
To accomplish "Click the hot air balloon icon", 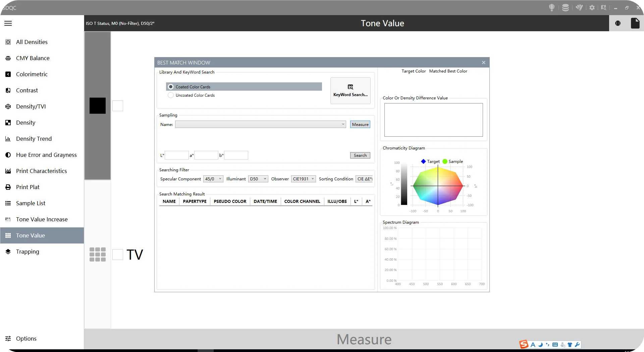I will [x=552, y=7].
